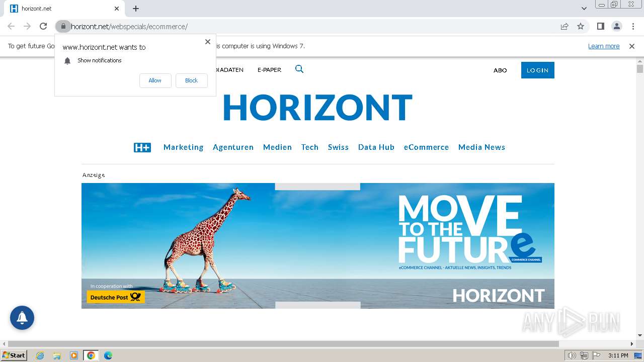
Task: Close the horizont.net tab
Action: coord(117,9)
